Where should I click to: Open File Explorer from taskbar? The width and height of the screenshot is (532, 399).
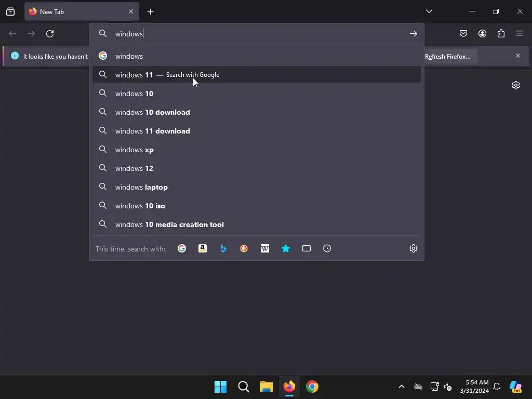(267, 387)
